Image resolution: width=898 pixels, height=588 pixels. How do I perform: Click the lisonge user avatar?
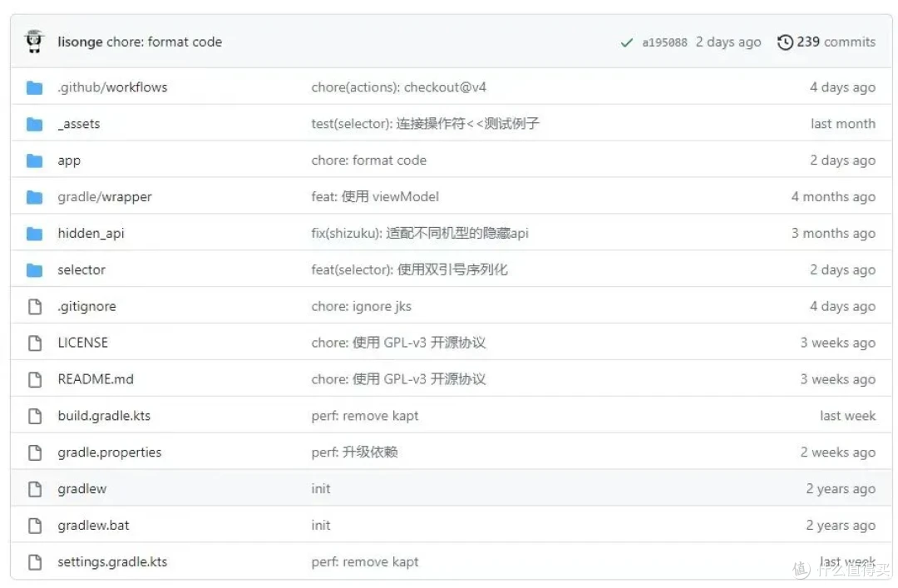[x=34, y=42]
